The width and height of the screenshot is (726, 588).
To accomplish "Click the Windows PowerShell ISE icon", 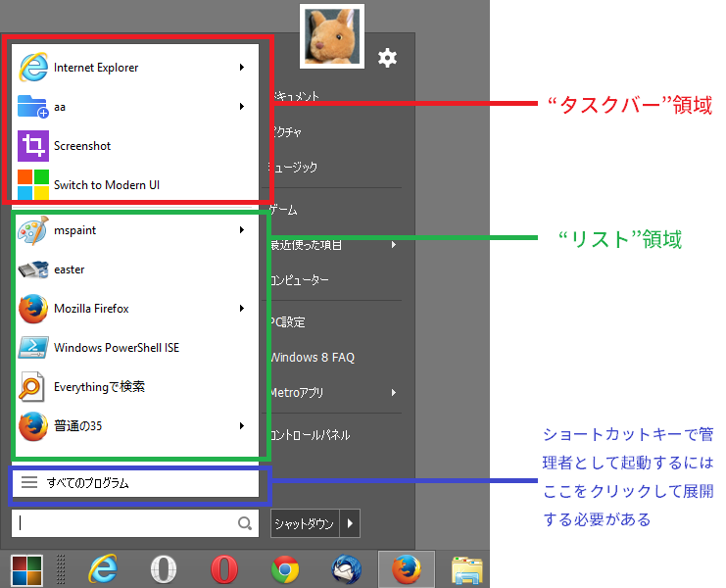I will click(33, 348).
